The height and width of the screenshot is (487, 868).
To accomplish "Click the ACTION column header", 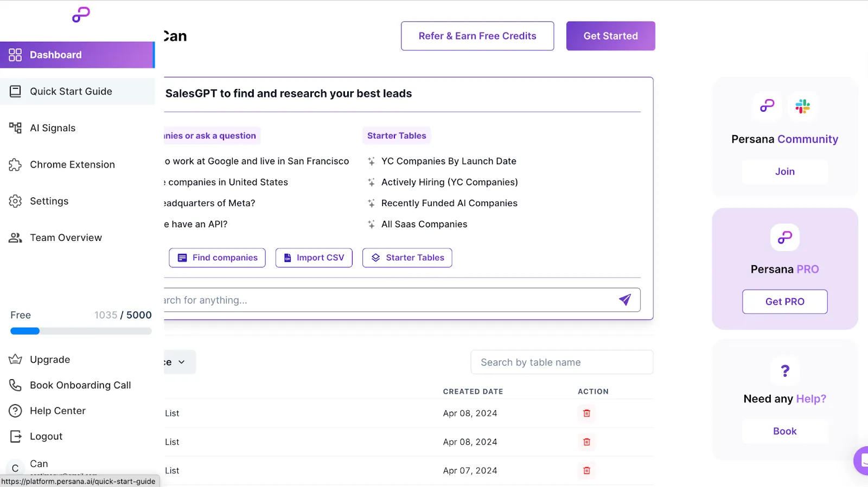I will [593, 392].
